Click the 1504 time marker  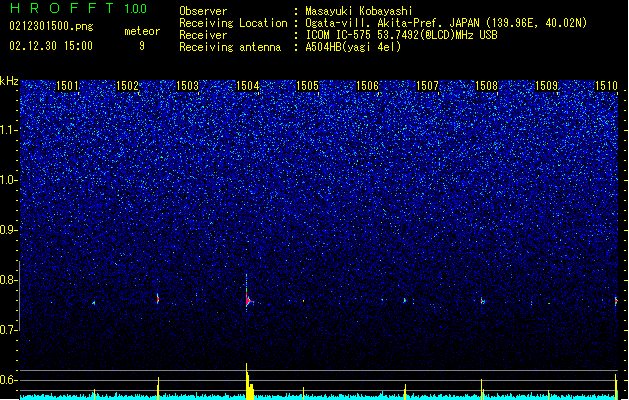tap(248, 86)
